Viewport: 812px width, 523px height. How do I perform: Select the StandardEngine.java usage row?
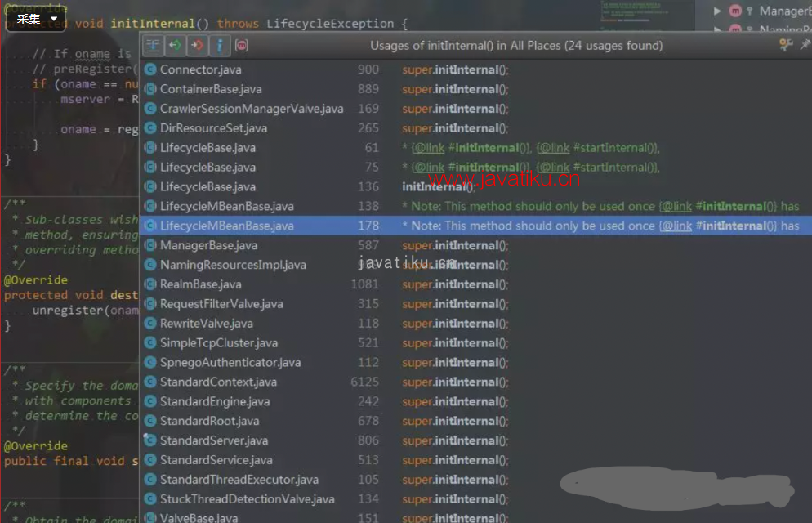(475, 401)
